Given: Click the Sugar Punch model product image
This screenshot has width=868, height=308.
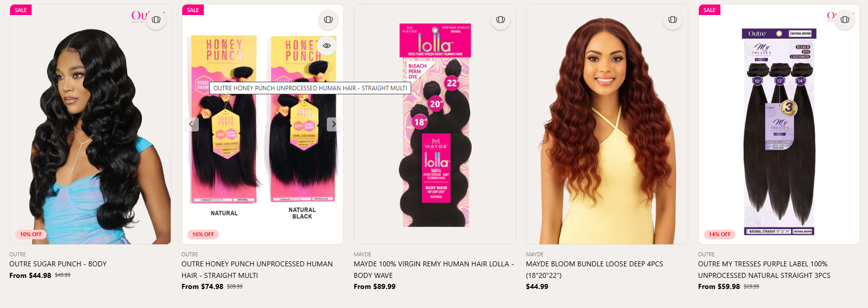Looking at the screenshot, I should coord(90,135).
